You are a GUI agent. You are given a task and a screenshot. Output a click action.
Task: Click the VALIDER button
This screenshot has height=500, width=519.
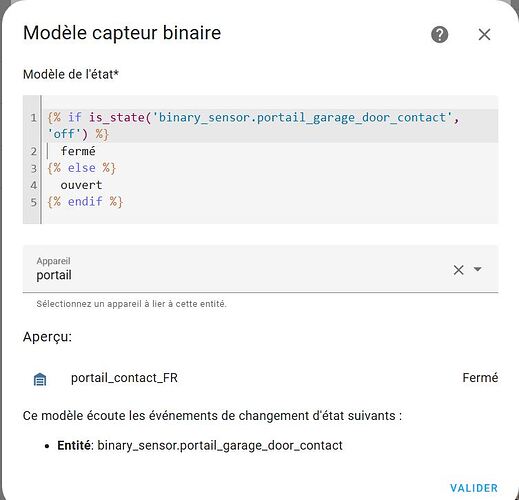click(x=474, y=488)
